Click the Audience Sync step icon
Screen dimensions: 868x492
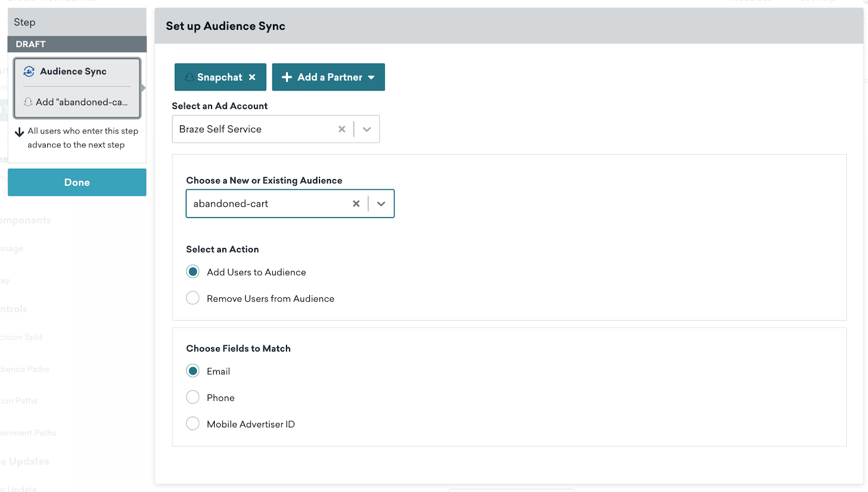pyautogui.click(x=29, y=72)
